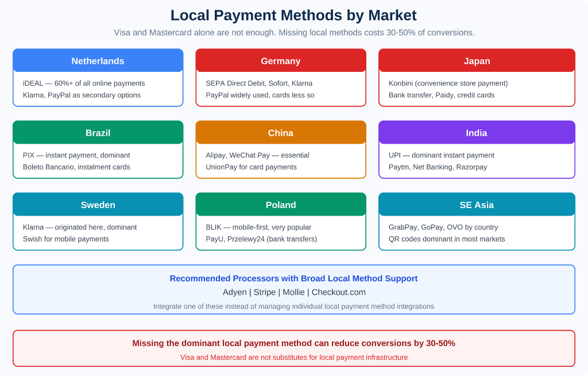Viewport: 588px width, 376px height.
Task: Click 'UPI — dominant instant payment'
Action: pyautogui.click(x=442, y=155)
